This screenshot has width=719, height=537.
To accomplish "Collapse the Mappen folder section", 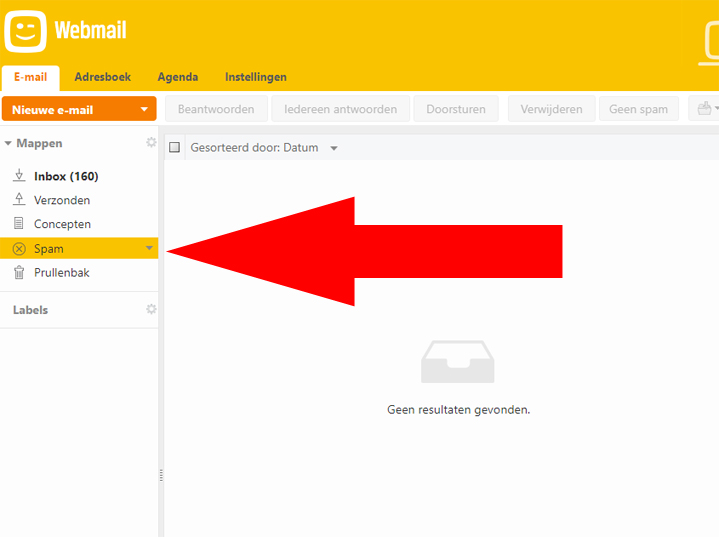I will (9, 144).
